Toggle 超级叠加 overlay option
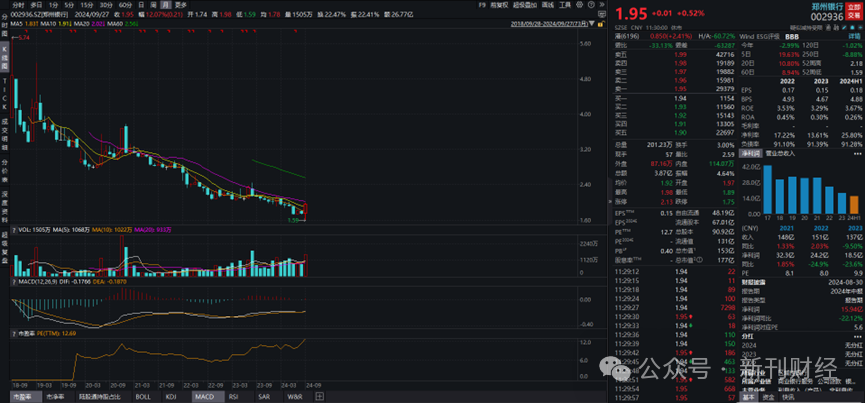The width and height of the screenshot is (865, 403). tap(527, 5)
